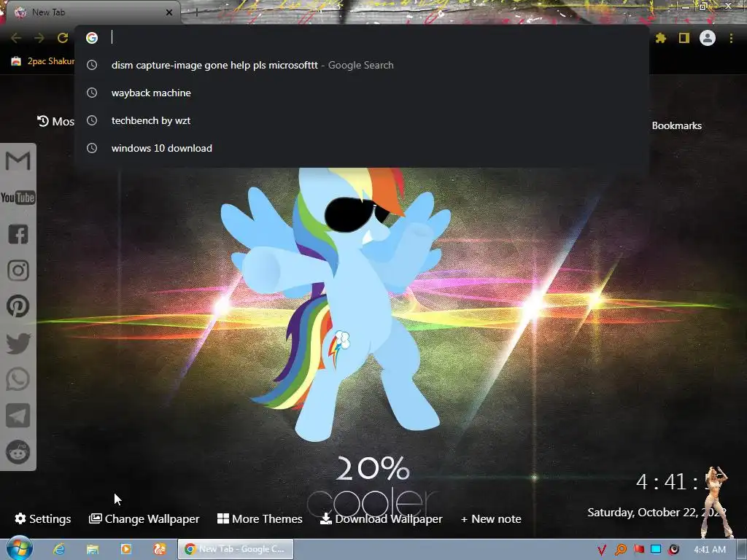Open media player taskbar icon
This screenshot has width=747, height=560.
[125, 549]
